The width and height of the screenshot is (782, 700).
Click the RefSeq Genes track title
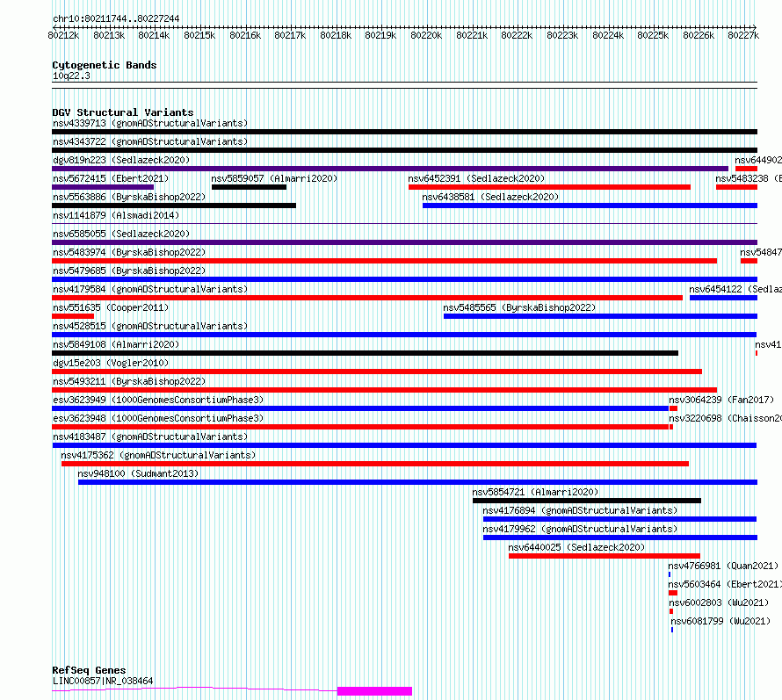(x=89, y=671)
